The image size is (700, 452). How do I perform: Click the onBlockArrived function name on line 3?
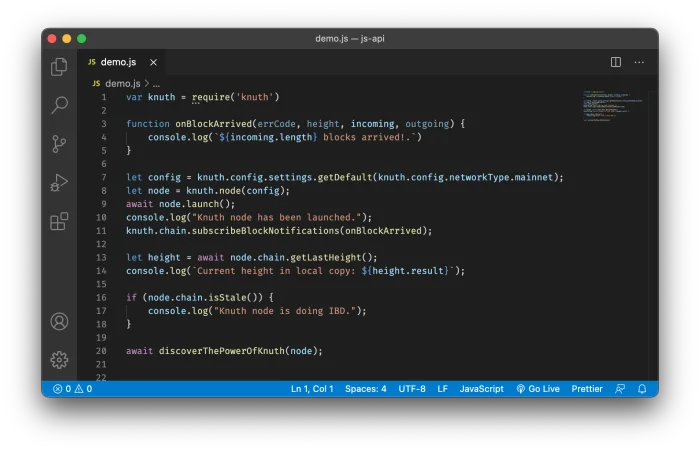point(213,124)
